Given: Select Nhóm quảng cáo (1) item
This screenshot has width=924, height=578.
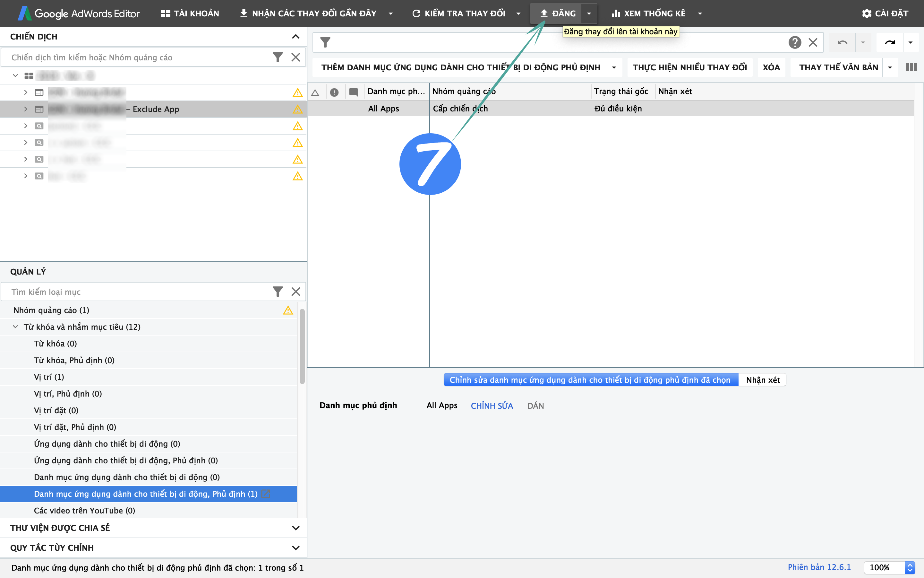Looking at the screenshot, I should click(x=148, y=310).
